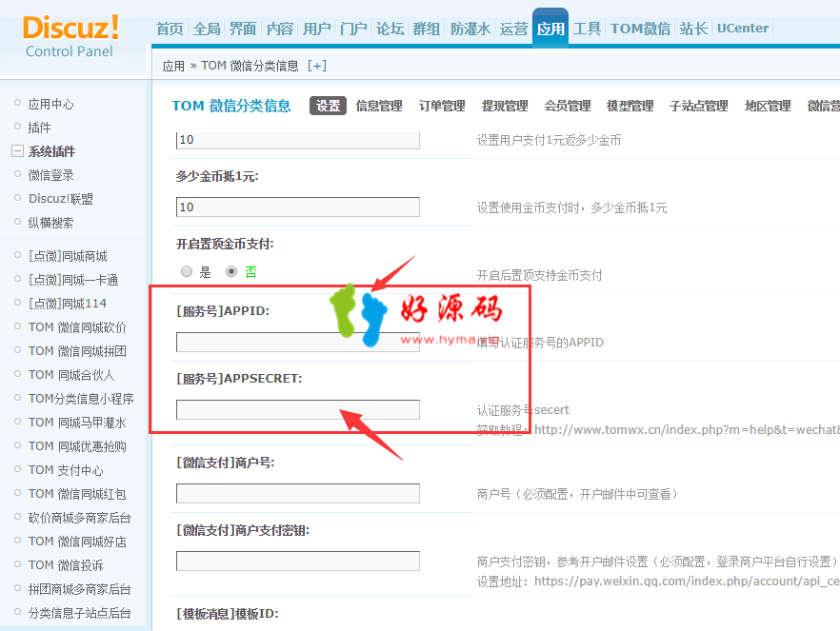Open the UCenter top menu
The width and height of the screenshot is (840, 631).
pos(743,29)
